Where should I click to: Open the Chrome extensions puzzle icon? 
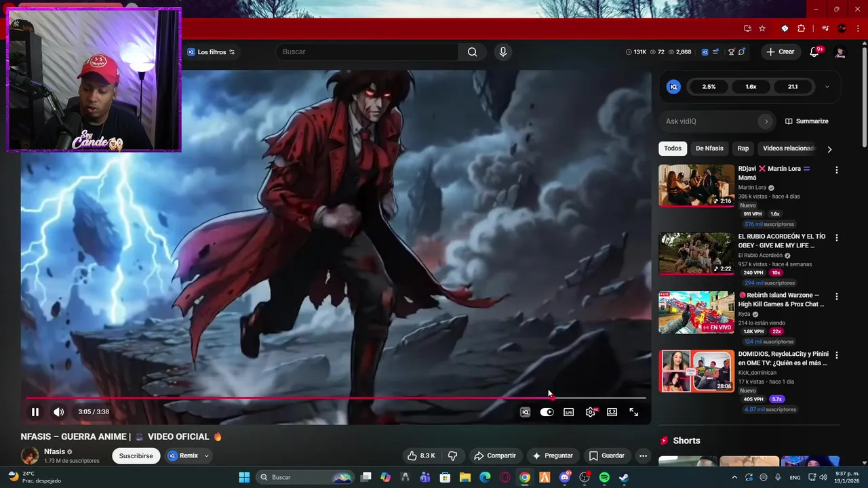click(x=802, y=28)
